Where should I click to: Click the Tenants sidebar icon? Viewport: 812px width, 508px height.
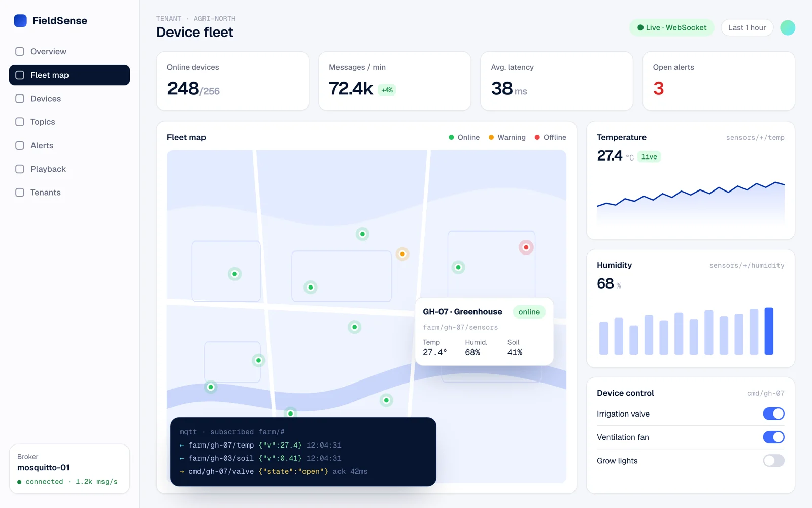20,193
